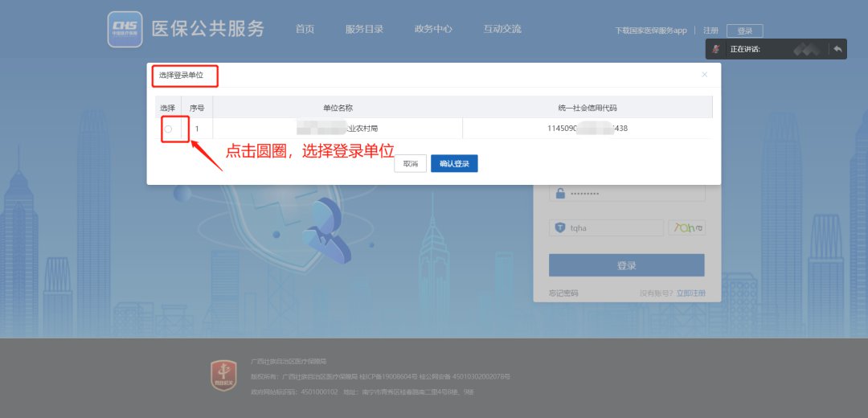
Task: Click the 取消 cancel button
Action: [x=410, y=163]
